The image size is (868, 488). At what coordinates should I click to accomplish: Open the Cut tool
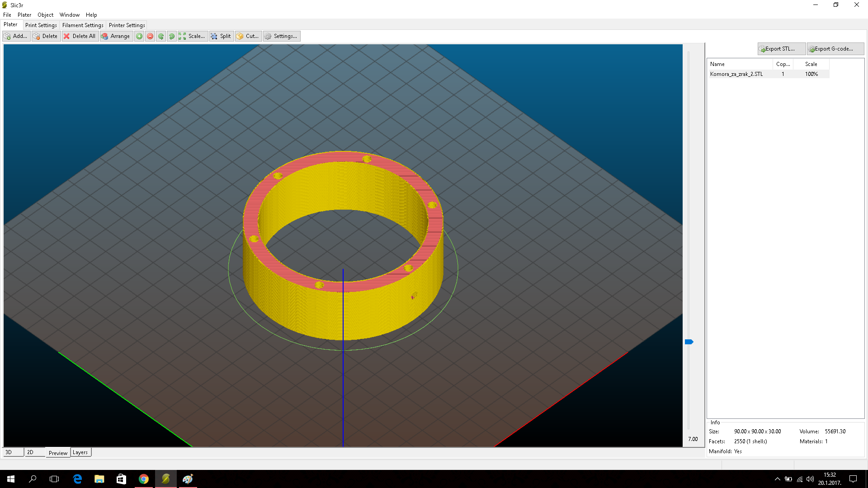click(x=248, y=36)
